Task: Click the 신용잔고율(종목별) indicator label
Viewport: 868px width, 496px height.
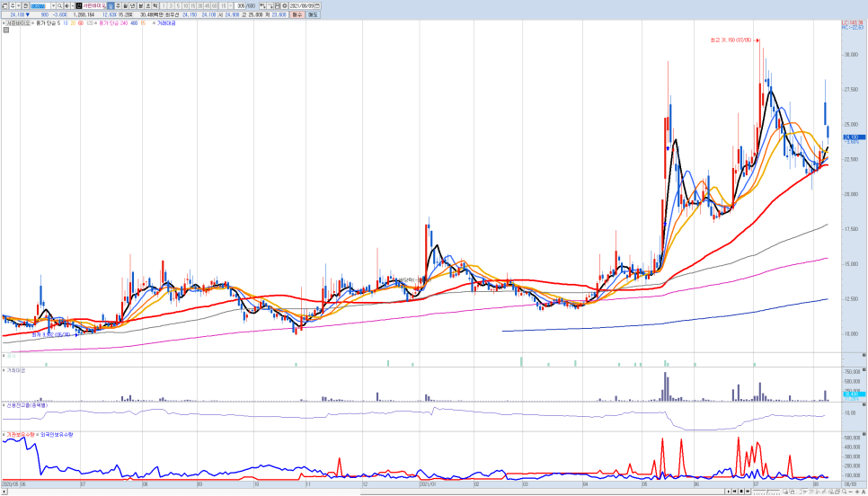Action: [27, 405]
